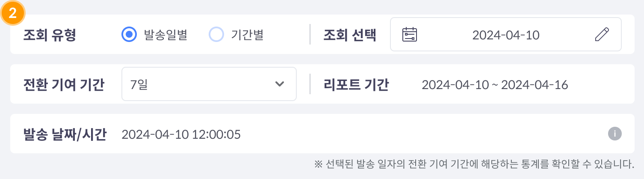Click the 발송 날짜/시간 label

[65, 134]
